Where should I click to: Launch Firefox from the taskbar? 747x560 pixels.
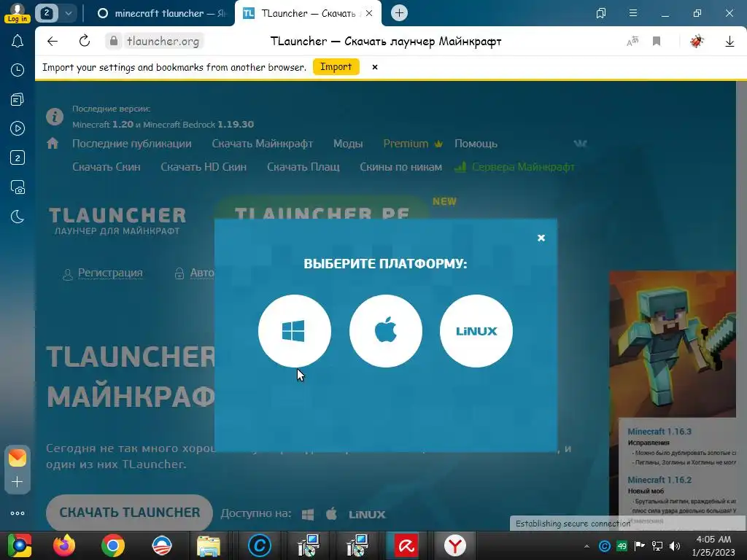click(x=64, y=545)
